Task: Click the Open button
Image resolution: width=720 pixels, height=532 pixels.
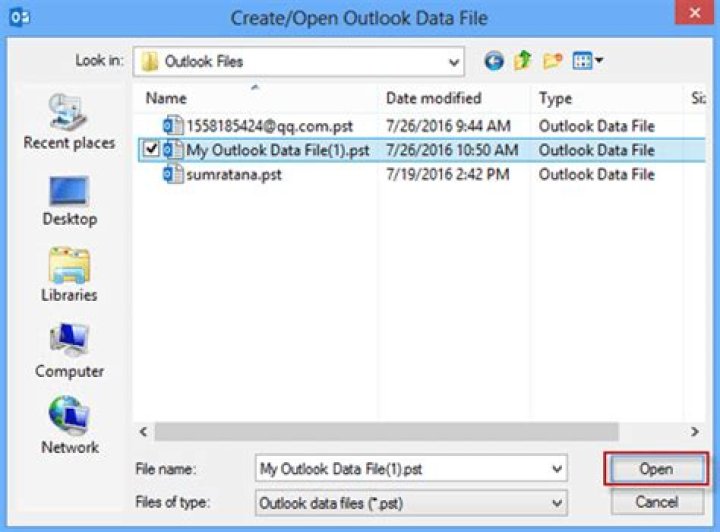Action: pyautogui.click(x=656, y=469)
